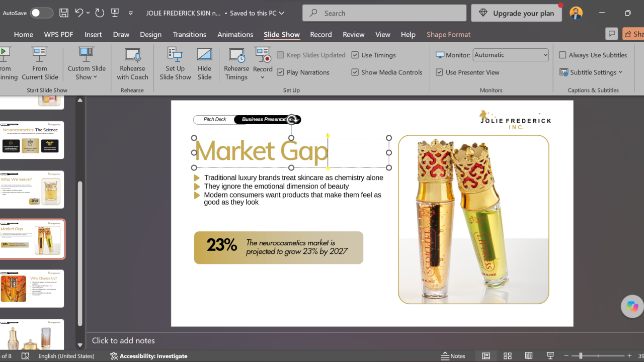Viewport: 644px width, 362px height.
Task: Switch to Reading View
Action: (x=529, y=356)
